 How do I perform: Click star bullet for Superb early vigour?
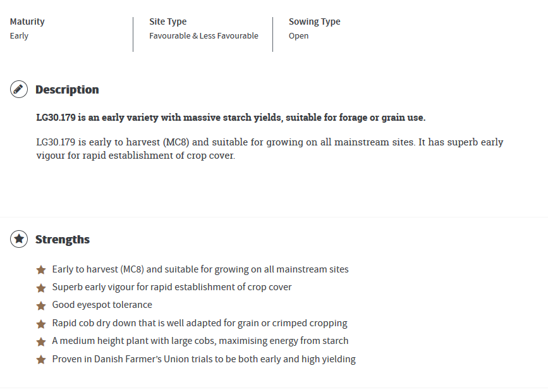tap(41, 288)
